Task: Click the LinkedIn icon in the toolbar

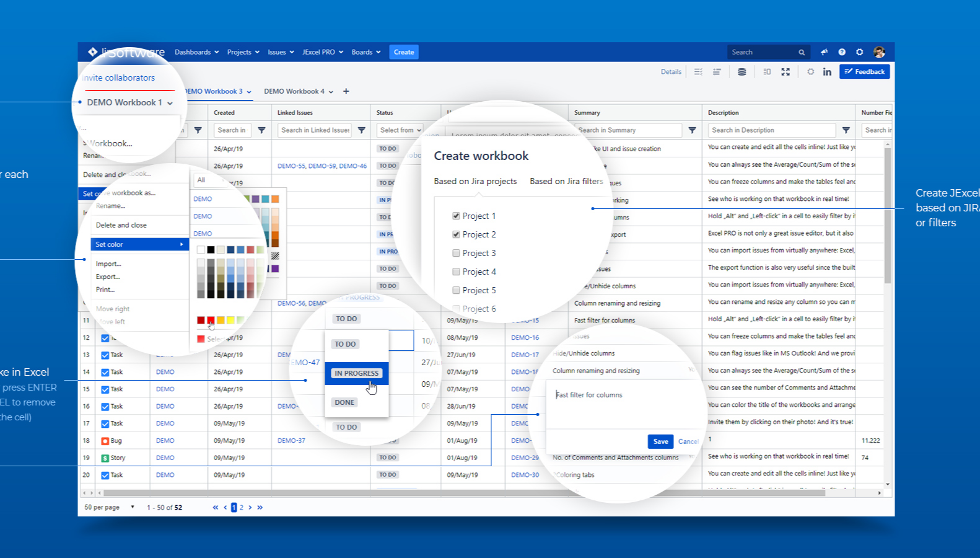Action: pos(827,72)
